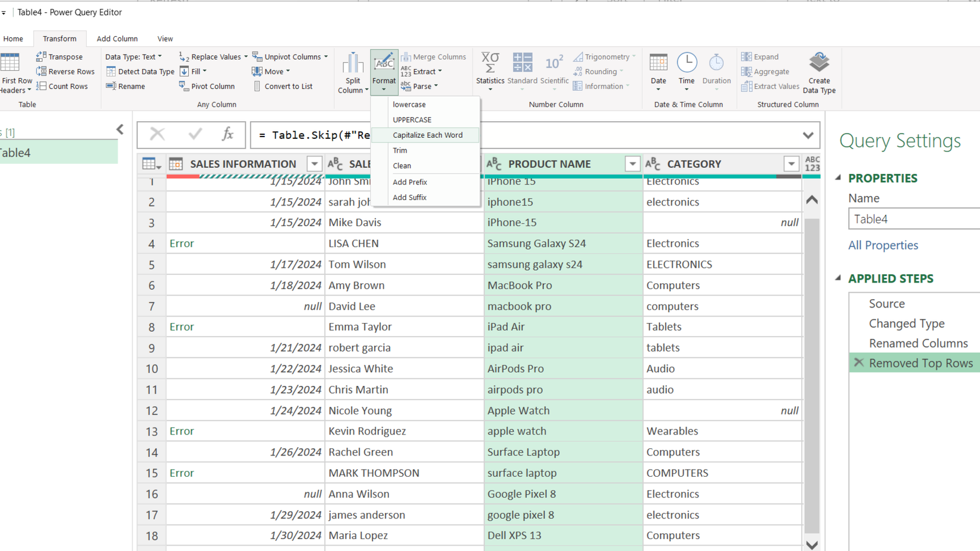
Task: Choose Capitalize Each Word from Format menu
Action: 428,135
